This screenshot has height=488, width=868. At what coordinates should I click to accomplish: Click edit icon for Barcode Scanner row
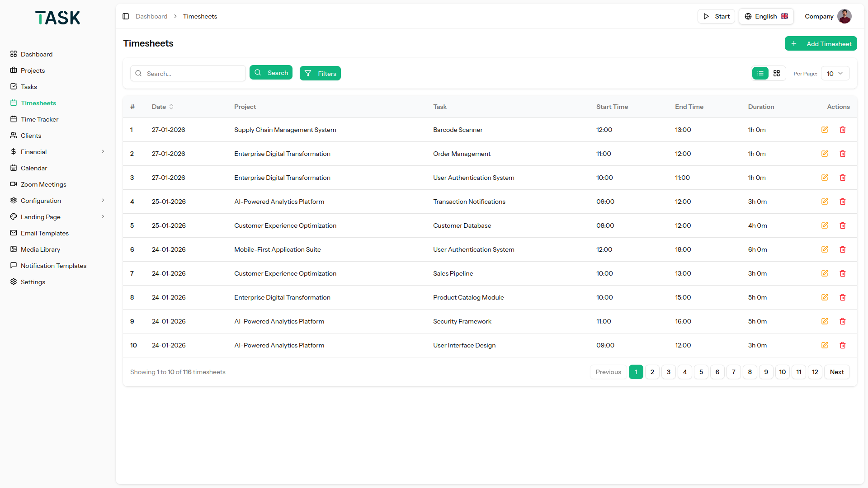pos(825,130)
